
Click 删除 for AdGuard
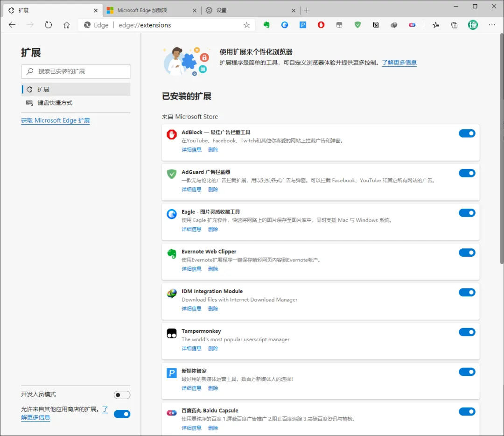coord(213,190)
